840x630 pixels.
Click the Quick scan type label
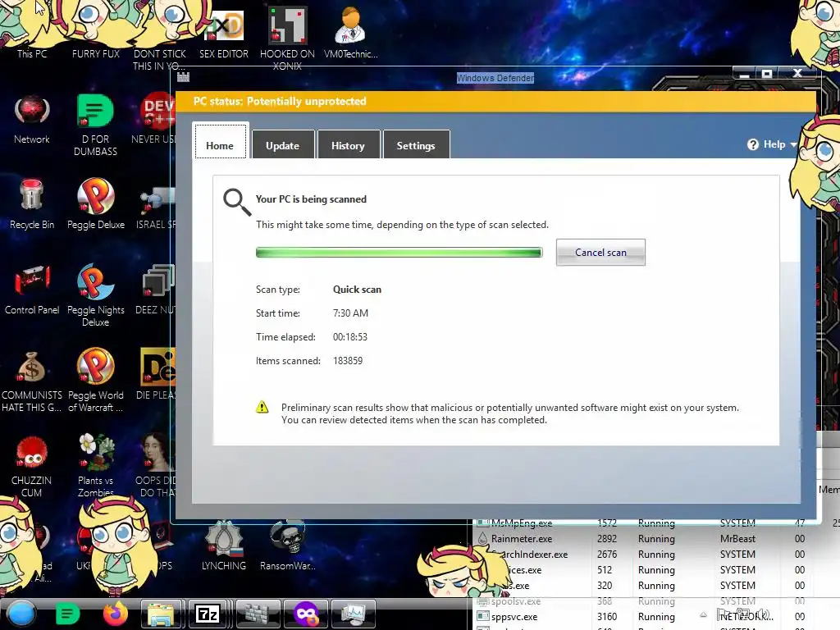tap(357, 290)
